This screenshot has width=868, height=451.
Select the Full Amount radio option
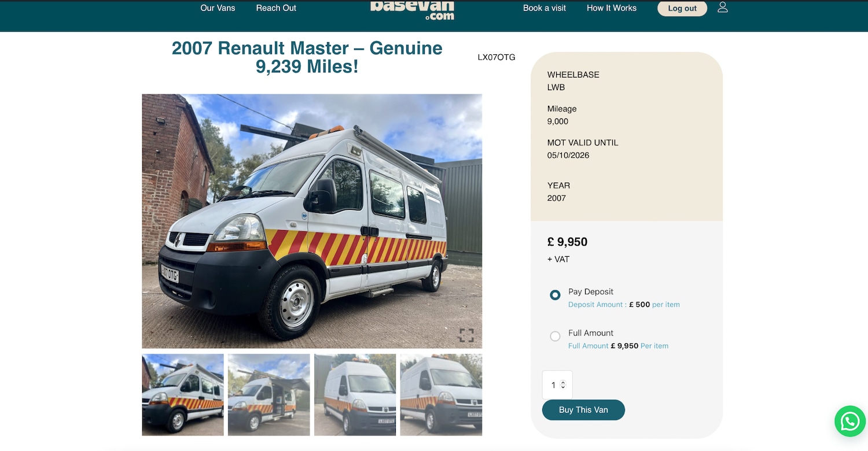coord(555,336)
